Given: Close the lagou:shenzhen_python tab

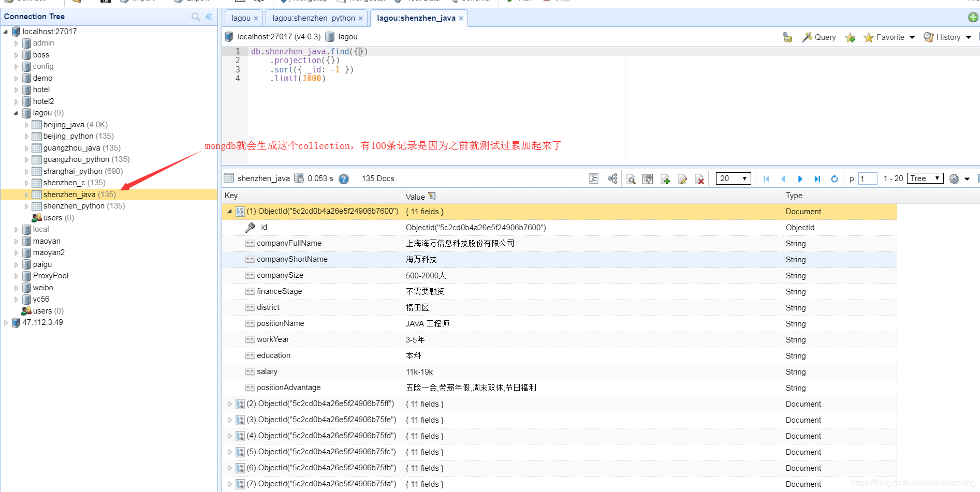Looking at the screenshot, I should coord(361,19).
